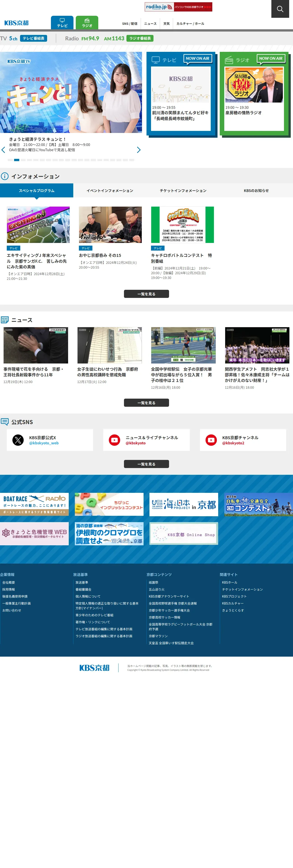Click the KBS京都 header logo
Viewport: 293px width, 868px height.
coord(16,23)
